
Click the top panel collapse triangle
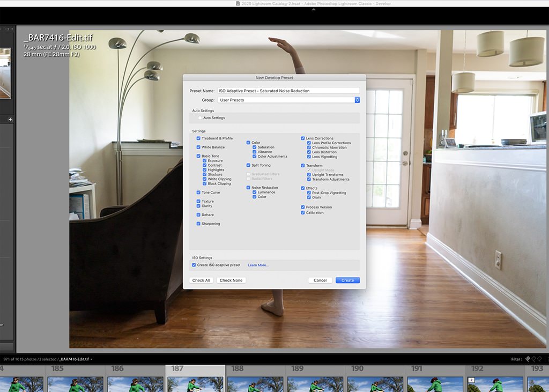coord(313,10)
